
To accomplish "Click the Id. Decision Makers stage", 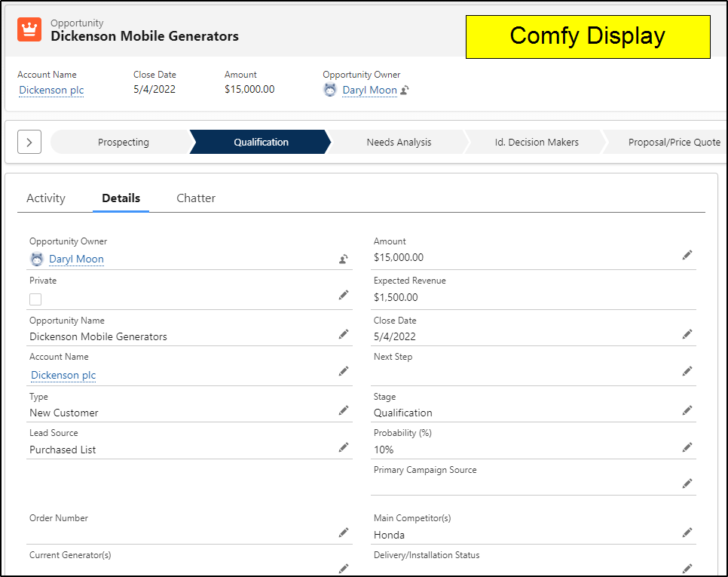I will pyautogui.click(x=537, y=142).
